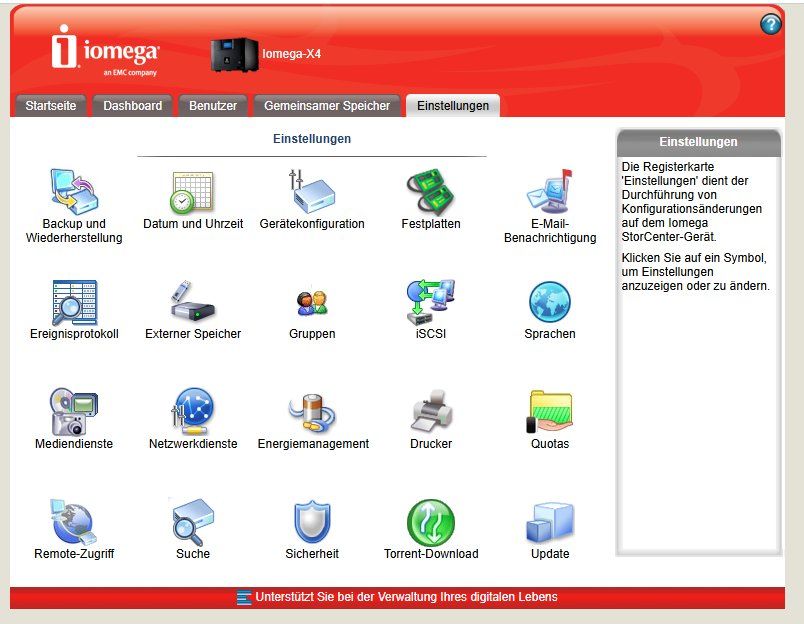This screenshot has height=624, width=804.
Task: Open the Gemeinsamer Speicher tab
Action: click(x=327, y=106)
